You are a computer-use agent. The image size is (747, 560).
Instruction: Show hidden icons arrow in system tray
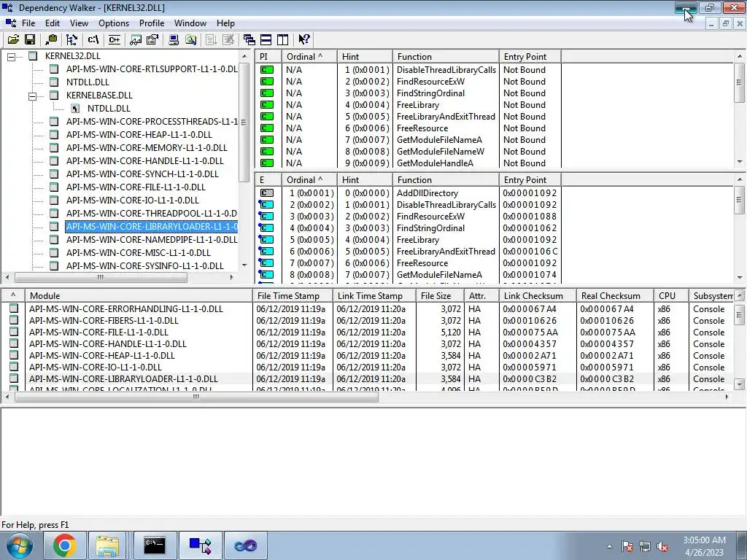609,546
